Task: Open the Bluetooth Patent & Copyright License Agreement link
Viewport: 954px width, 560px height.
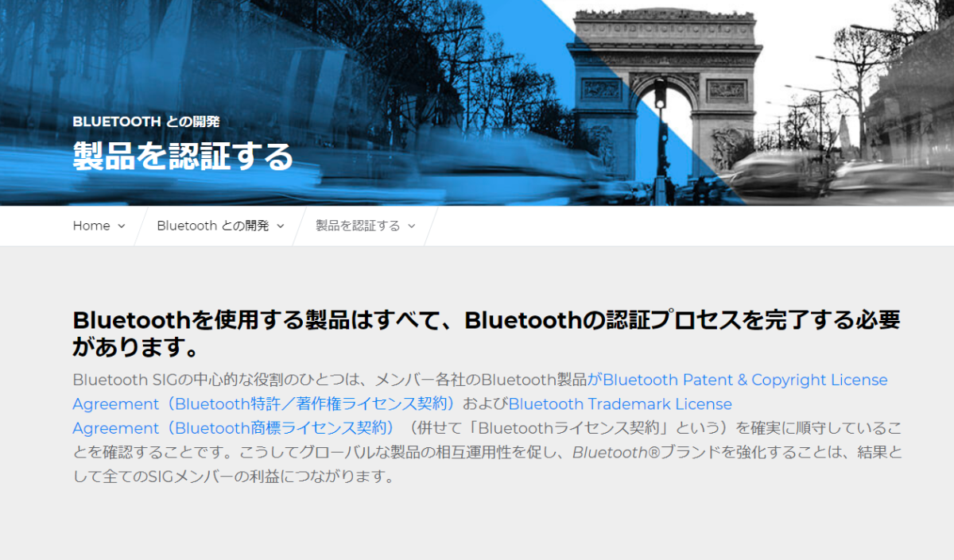Action: pyautogui.click(x=480, y=392)
